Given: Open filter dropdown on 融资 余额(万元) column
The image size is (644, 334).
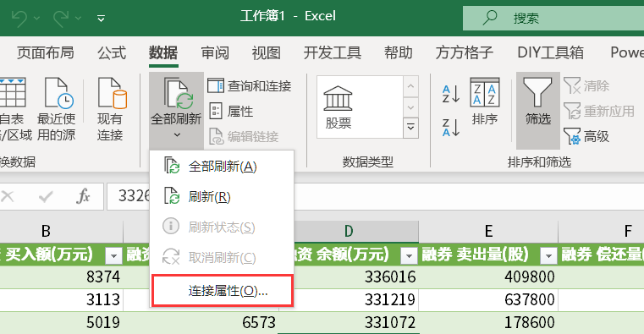Looking at the screenshot, I should click(x=409, y=255).
